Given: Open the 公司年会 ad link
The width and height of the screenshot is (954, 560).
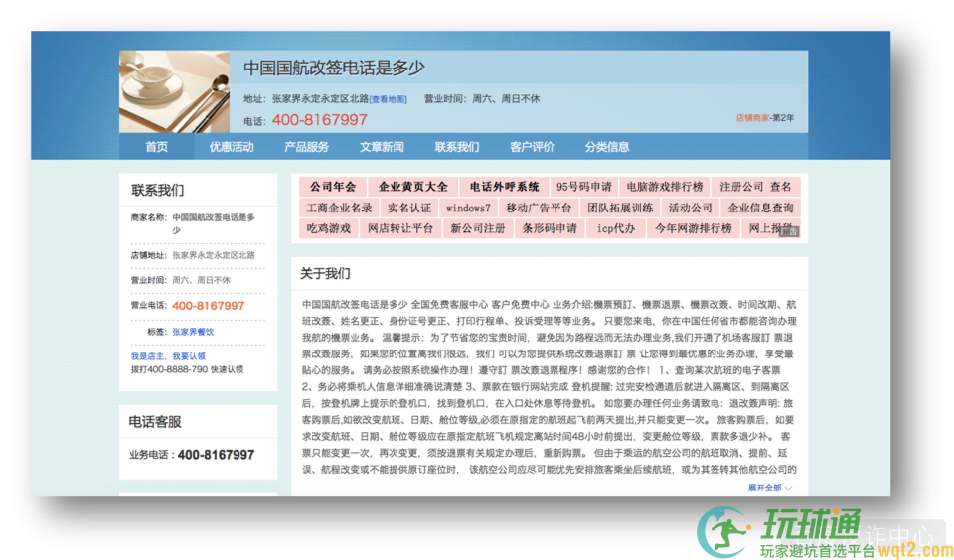Looking at the screenshot, I should point(333,187).
